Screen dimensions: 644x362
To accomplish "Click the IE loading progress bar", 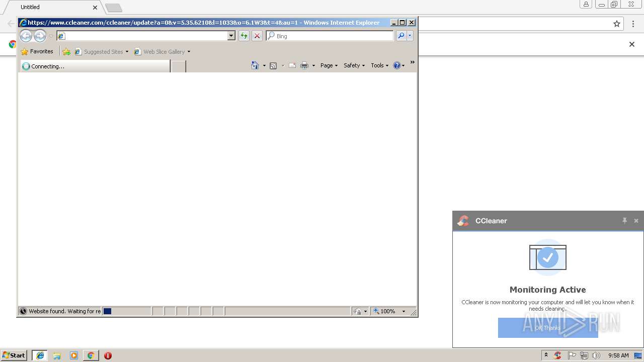I will [x=126, y=311].
